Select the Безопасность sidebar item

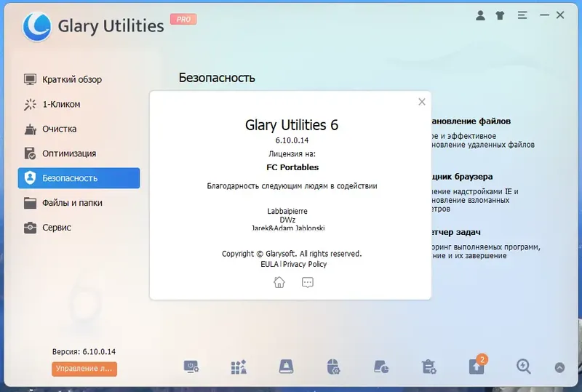(79, 177)
